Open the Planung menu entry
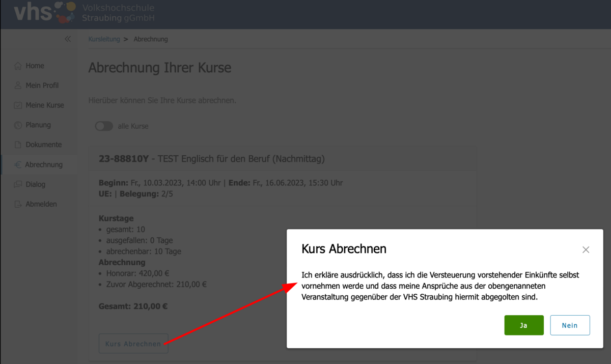Image resolution: width=611 pixels, height=364 pixels. pyautogui.click(x=38, y=125)
